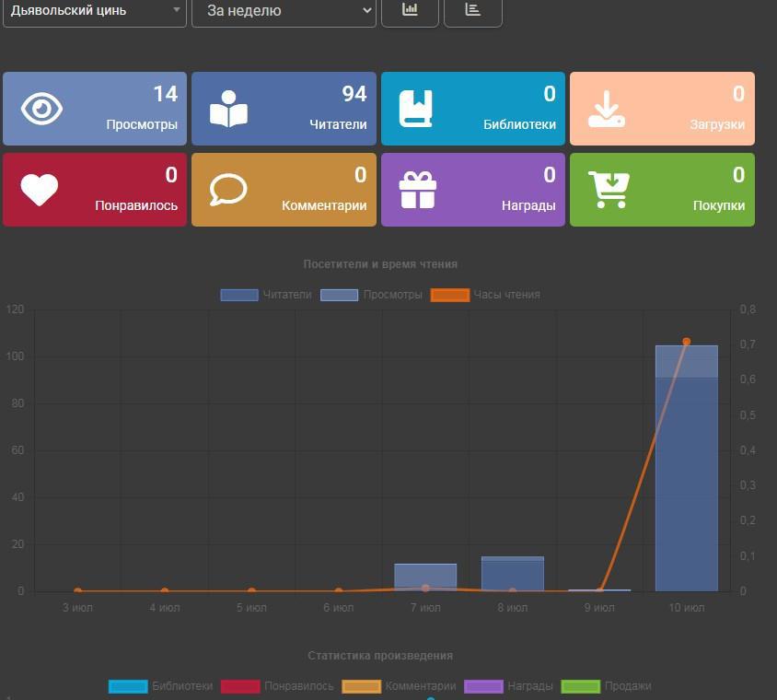Screen dimensions: 777x700
Task: Click the Продажи legend label
Action: (629, 686)
